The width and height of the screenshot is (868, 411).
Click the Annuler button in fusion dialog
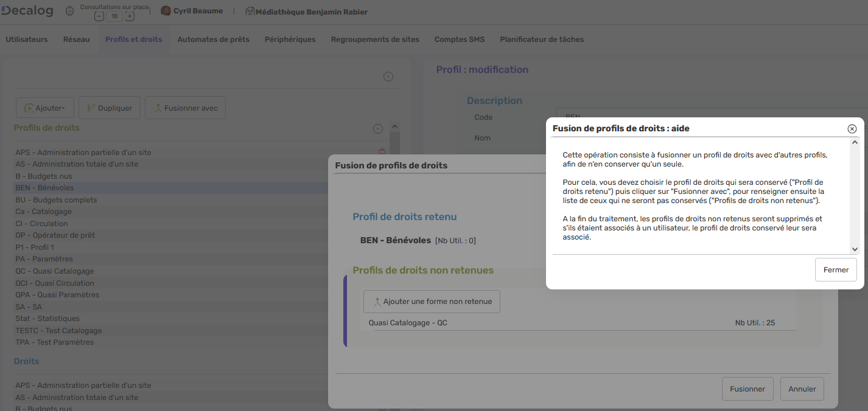[x=802, y=389]
